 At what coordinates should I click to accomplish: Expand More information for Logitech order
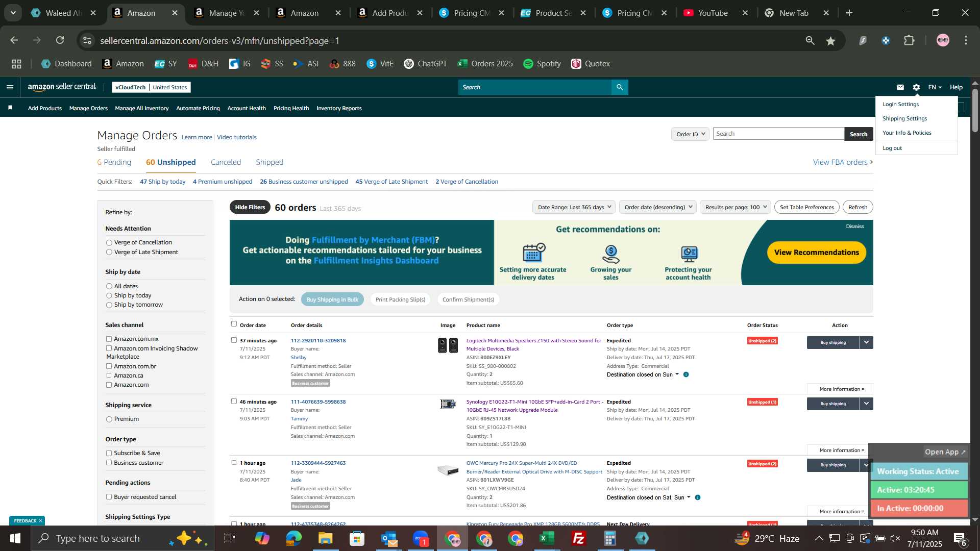pos(840,389)
